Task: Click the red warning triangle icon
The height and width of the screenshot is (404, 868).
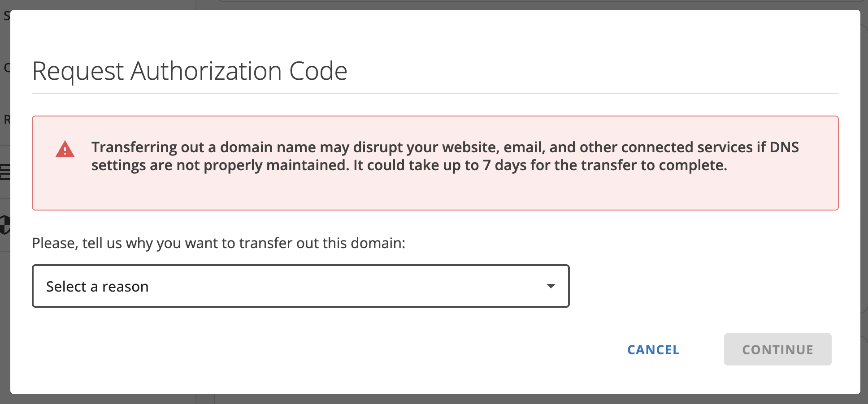Action: pyautogui.click(x=65, y=150)
